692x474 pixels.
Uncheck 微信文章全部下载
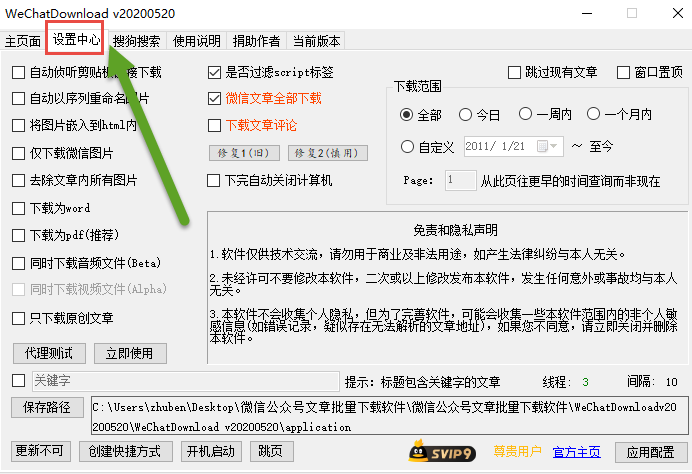[214, 98]
